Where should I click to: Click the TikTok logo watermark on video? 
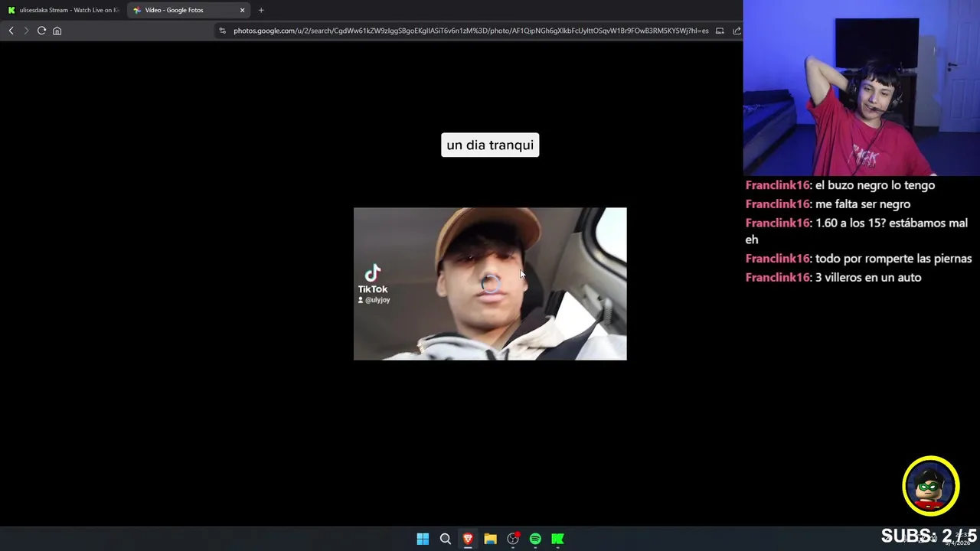point(373,279)
